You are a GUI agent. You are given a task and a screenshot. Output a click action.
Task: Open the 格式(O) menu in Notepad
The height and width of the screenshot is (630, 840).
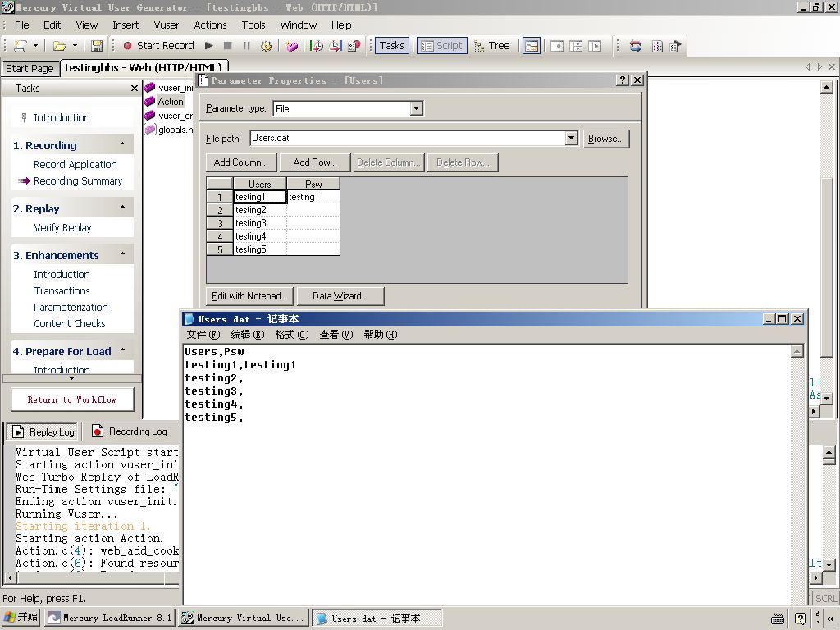click(x=291, y=335)
